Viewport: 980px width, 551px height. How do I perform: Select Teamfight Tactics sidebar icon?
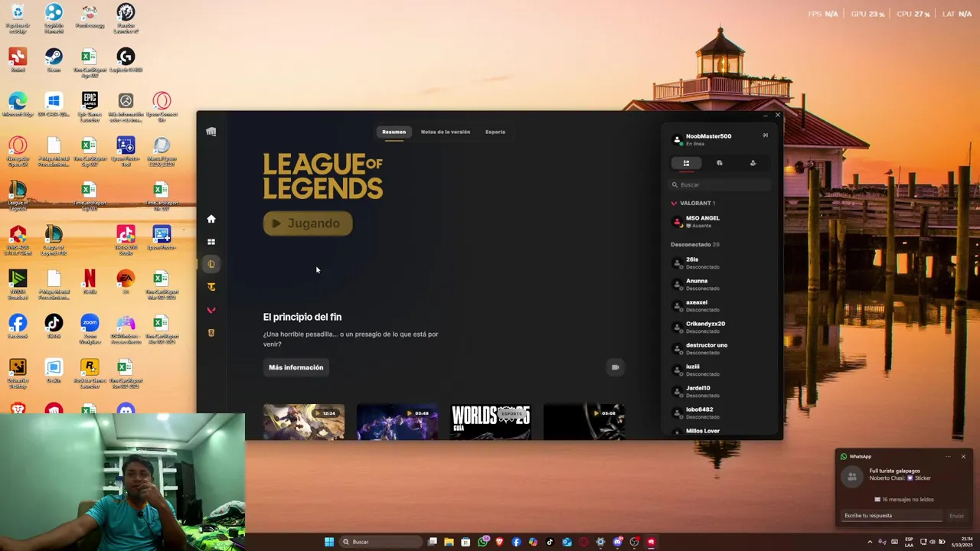click(x=211, y=287)
